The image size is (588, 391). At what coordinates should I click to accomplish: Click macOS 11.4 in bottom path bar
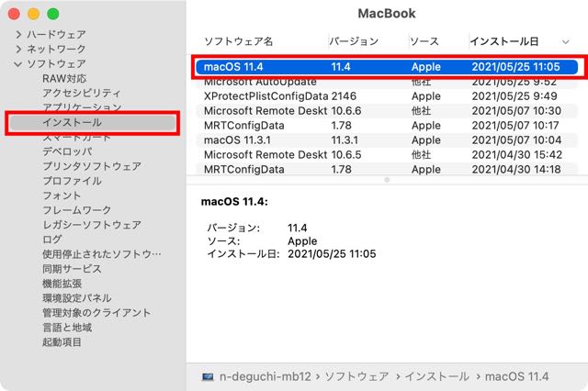516,376
